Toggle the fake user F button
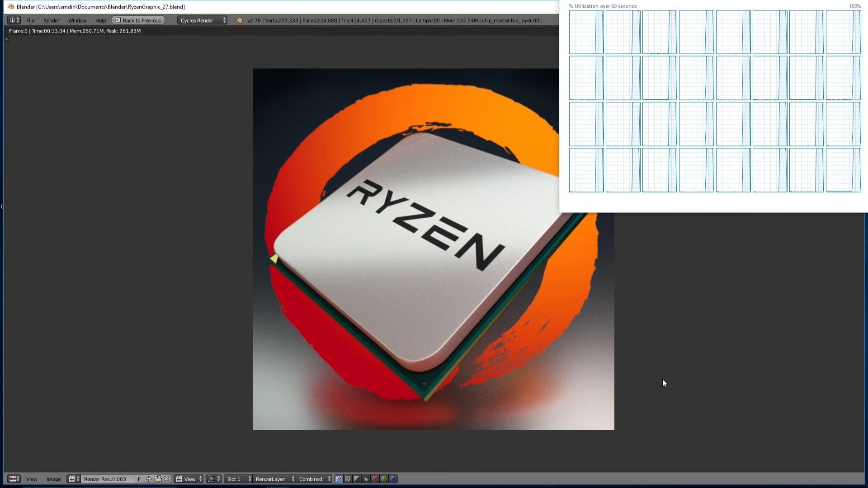This screenshot has width=868, height=488. coord(139,479)
